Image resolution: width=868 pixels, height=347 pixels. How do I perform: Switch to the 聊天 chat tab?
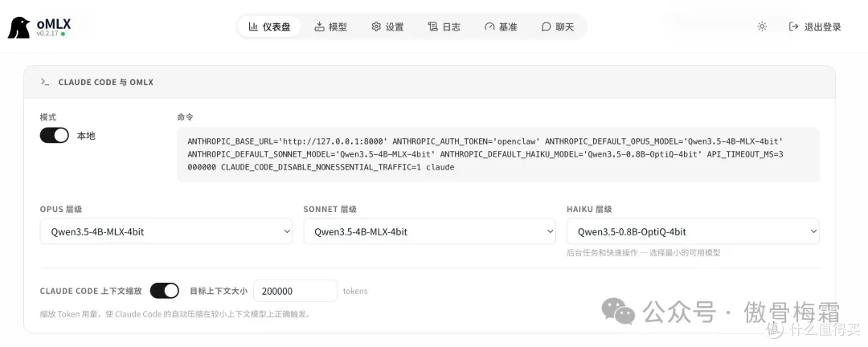pos(558,27)
